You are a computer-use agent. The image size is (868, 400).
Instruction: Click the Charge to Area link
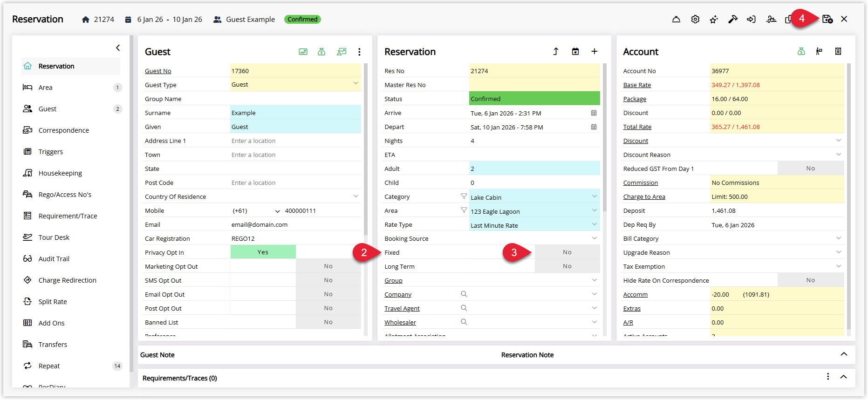click(644, 197)
